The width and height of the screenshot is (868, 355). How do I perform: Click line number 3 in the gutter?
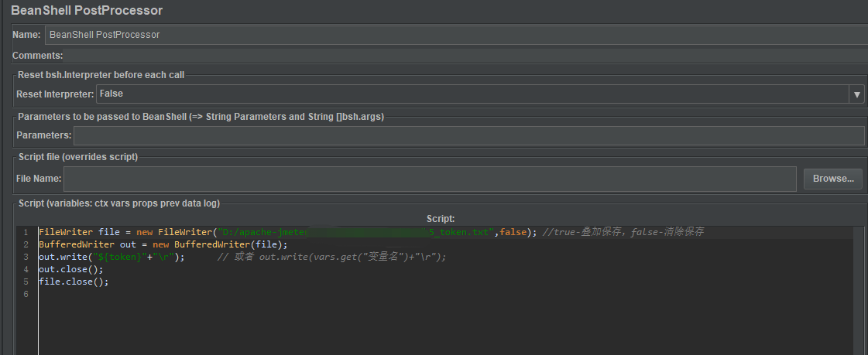26,258
